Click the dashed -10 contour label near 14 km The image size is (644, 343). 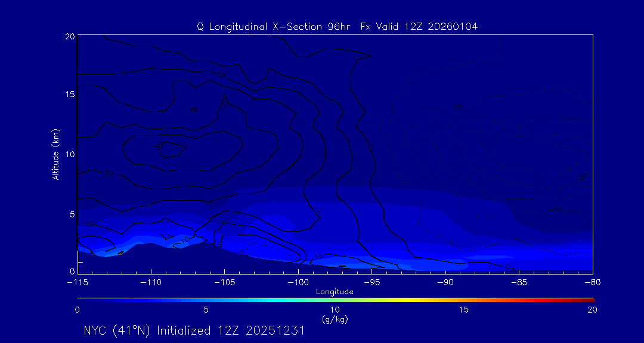tap(456, 108)
